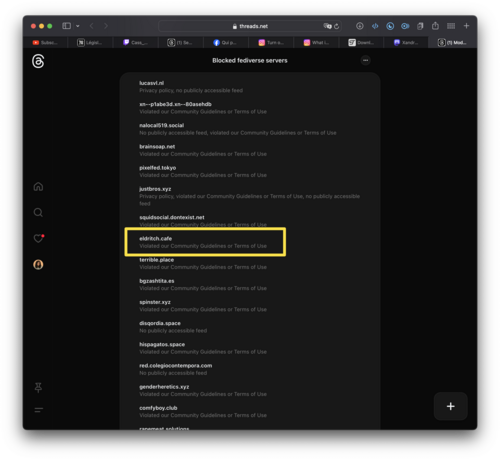The width and height of the screenshot is (500, 460).
Task: Open the sidebar More menu icon
Action: point(39,410)
